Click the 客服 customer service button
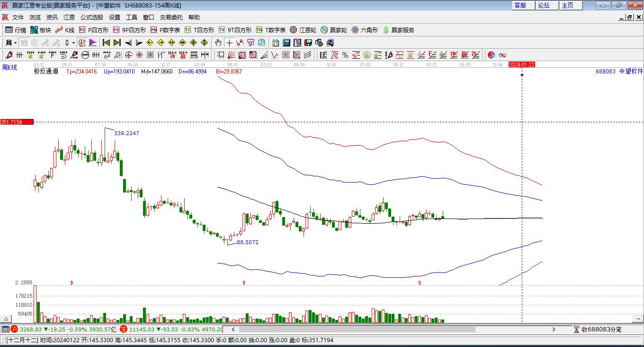This screenshot has height=347, width=644. click(523, 5)
